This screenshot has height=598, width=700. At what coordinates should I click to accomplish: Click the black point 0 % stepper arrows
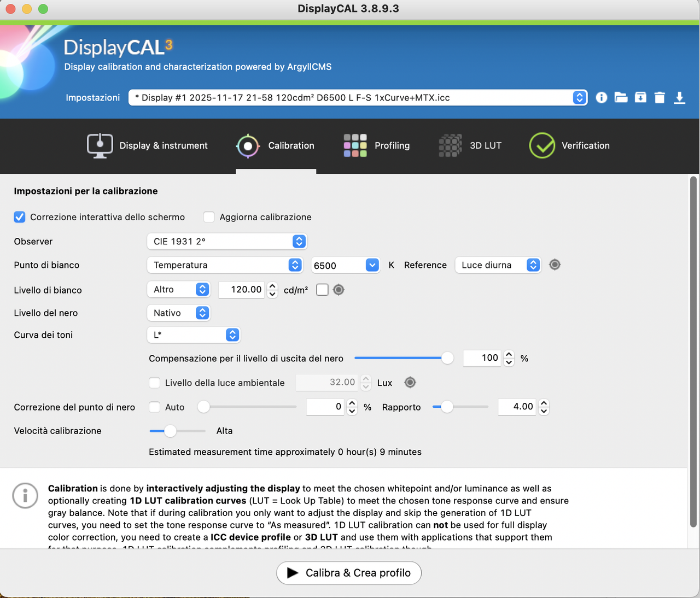click(x=352, y=407)
